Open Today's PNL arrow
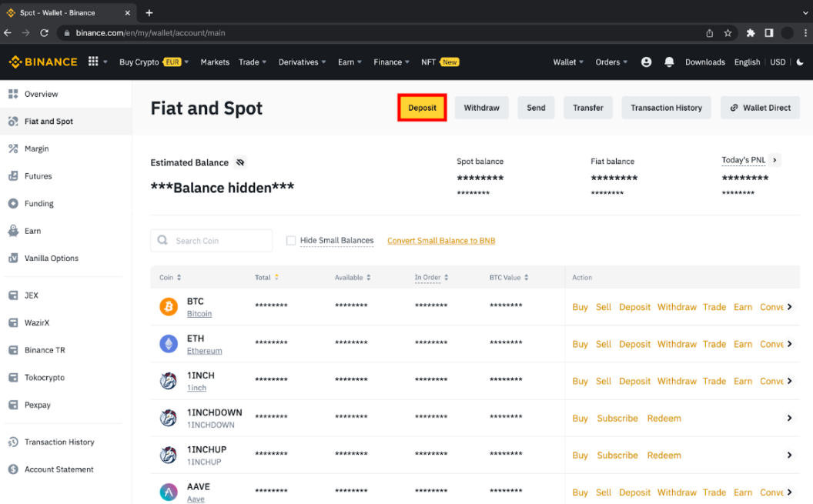 pyautogui.click(x=775, y=160)
